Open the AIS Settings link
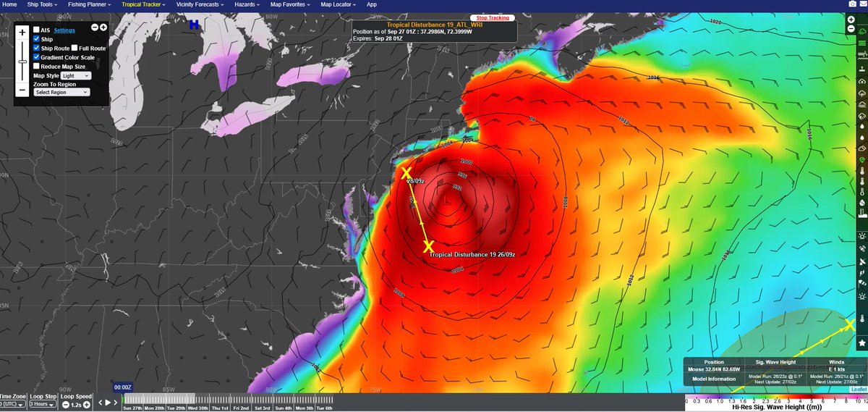 pos(64,30)
